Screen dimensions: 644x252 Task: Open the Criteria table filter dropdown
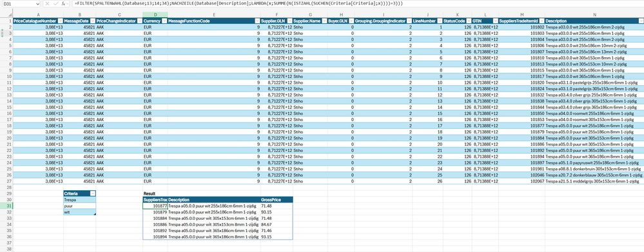[92, 193]
